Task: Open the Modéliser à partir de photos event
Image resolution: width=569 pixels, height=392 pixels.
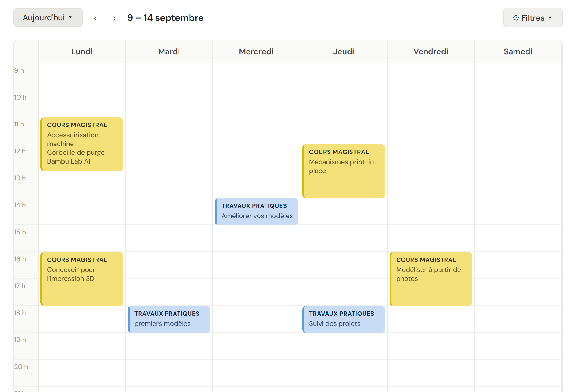Action: click(x=431, y=279)
